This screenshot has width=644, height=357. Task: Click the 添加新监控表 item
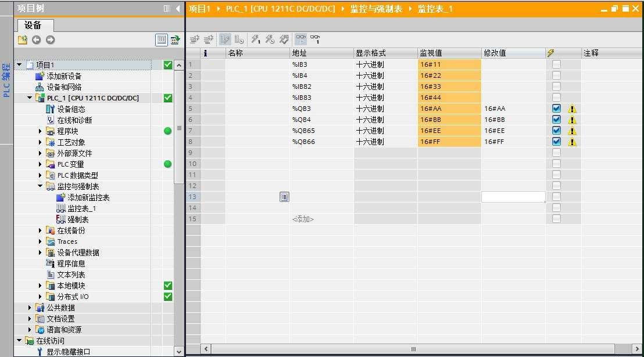tap(88, 197)
